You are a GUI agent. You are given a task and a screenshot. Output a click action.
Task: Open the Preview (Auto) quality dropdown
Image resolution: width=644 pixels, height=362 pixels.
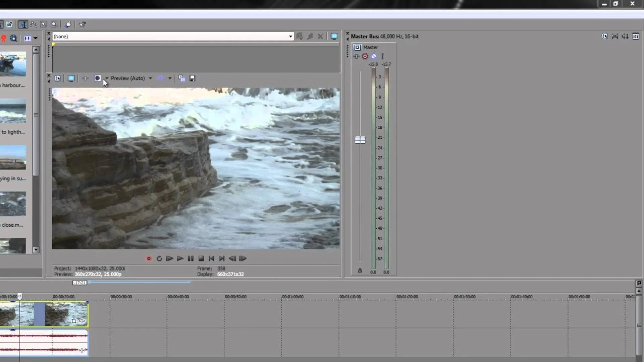[151, 78]
